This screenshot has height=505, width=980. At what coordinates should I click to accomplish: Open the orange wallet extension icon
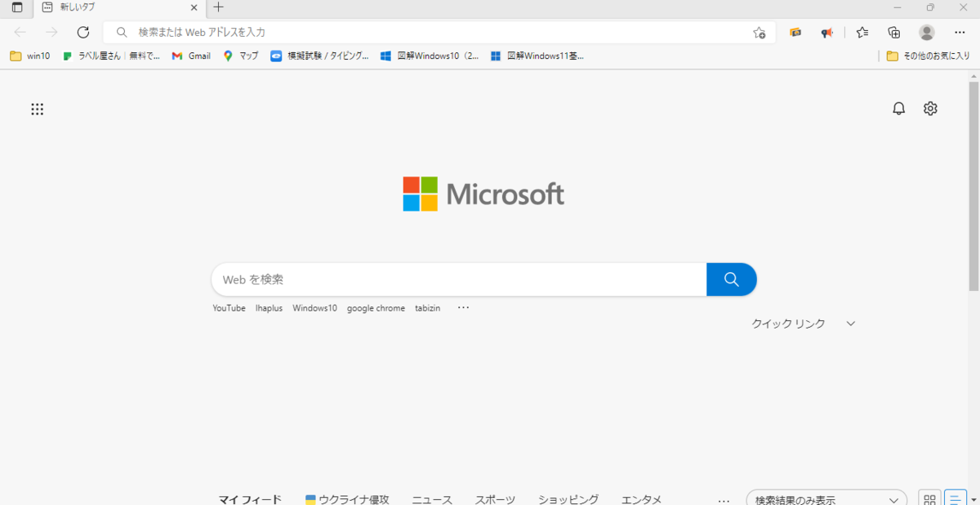pyautogui.click(x=795, y=33)
